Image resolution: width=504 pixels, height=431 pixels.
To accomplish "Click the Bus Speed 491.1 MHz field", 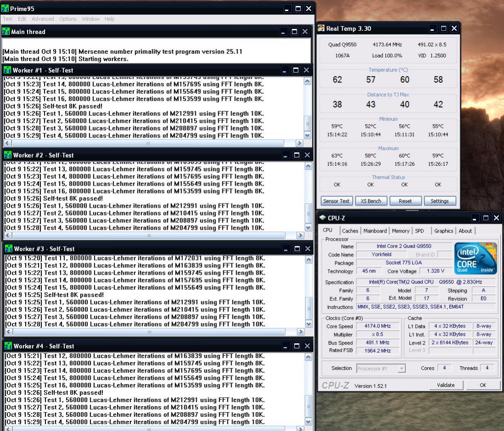I will (x=378, y=342).
